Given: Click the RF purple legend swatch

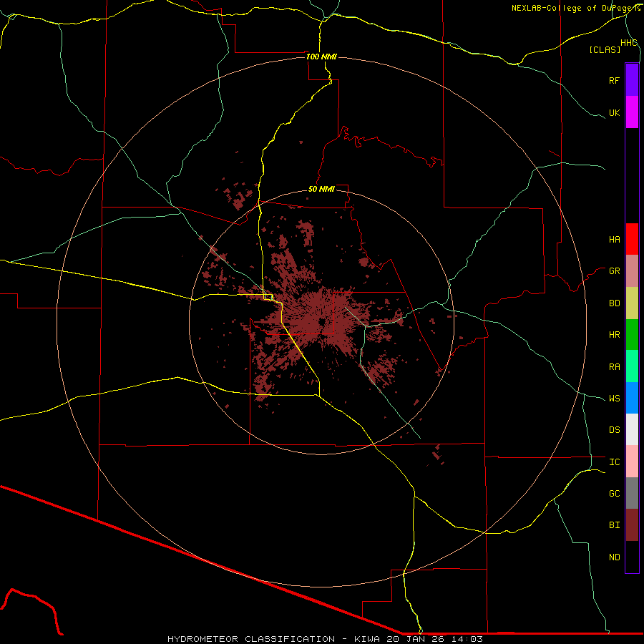Looking at the screenshot, I should pos(632,80).
